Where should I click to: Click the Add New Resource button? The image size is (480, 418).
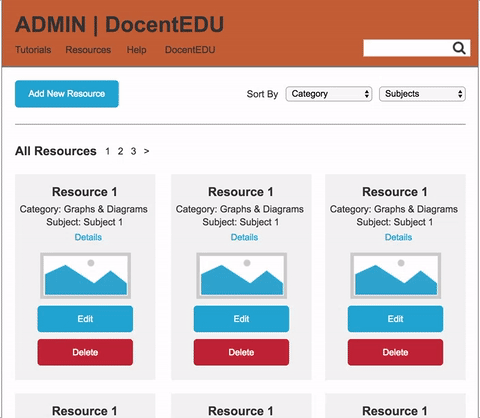(67, 94)
